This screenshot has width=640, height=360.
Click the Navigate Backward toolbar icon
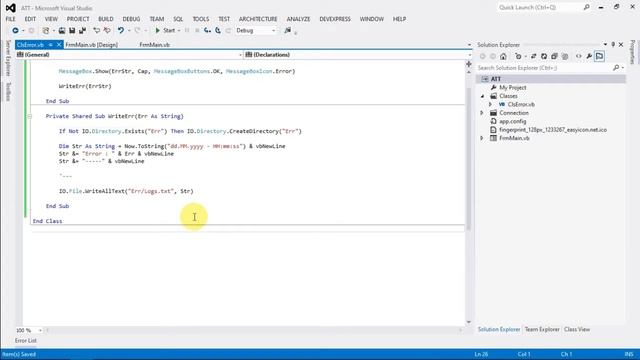click(x=15, y=31)
